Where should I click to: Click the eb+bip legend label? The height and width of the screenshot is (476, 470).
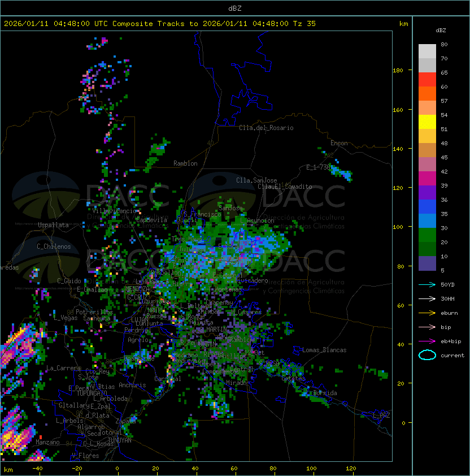tap(451, 341)
